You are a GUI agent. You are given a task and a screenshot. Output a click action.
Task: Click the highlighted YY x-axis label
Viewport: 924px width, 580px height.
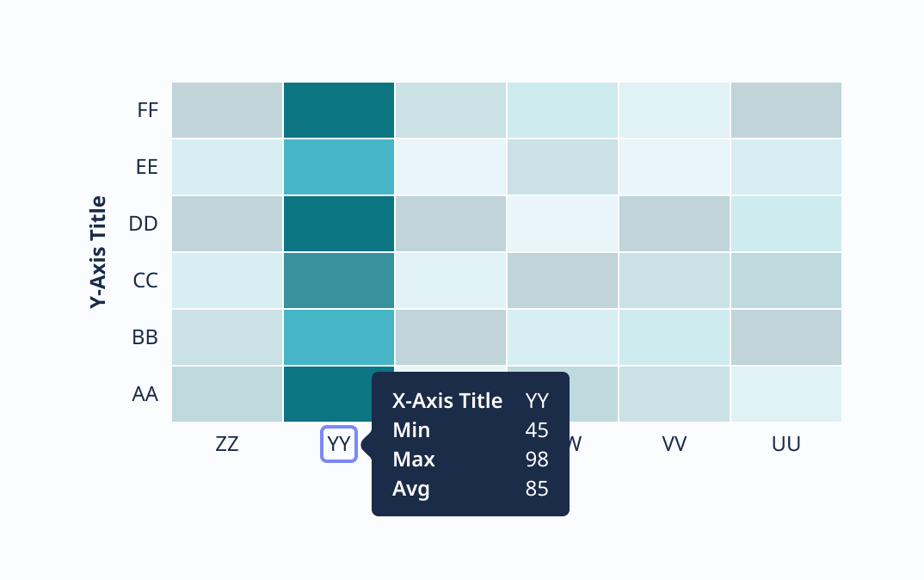pos(339,444)
